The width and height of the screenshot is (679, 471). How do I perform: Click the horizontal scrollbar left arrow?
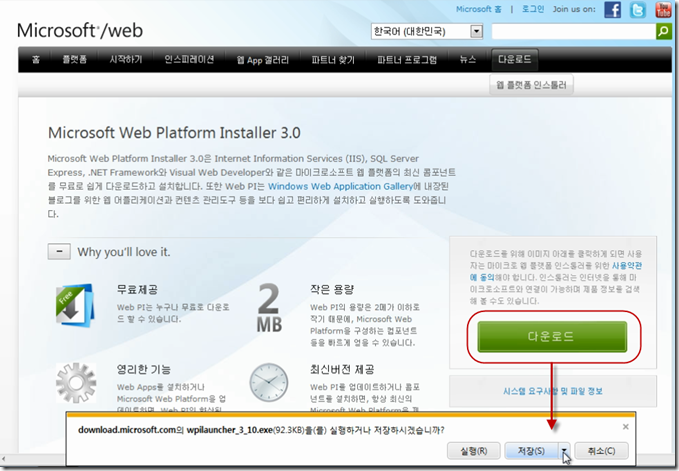point(4,459)
